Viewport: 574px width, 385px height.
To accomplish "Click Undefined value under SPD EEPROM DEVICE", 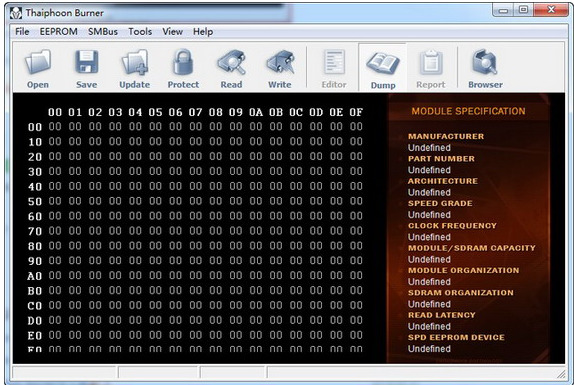I will (429, 348).
